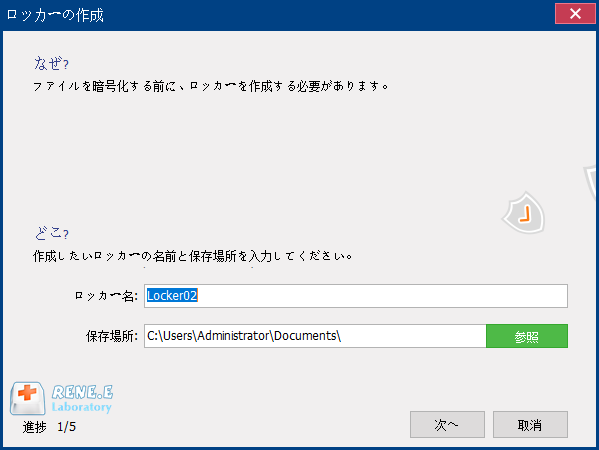Click the ロッカー名 label
599x450 pixels.
(x=106, y=296)
